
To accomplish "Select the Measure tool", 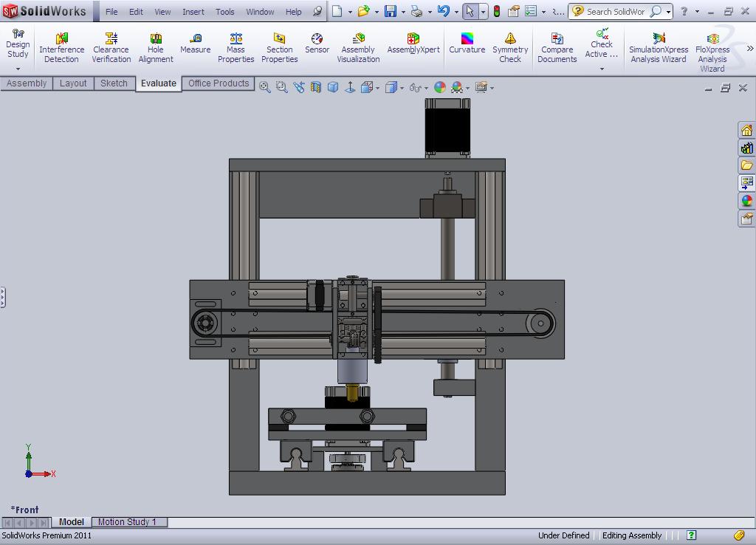I will point(196,44).
